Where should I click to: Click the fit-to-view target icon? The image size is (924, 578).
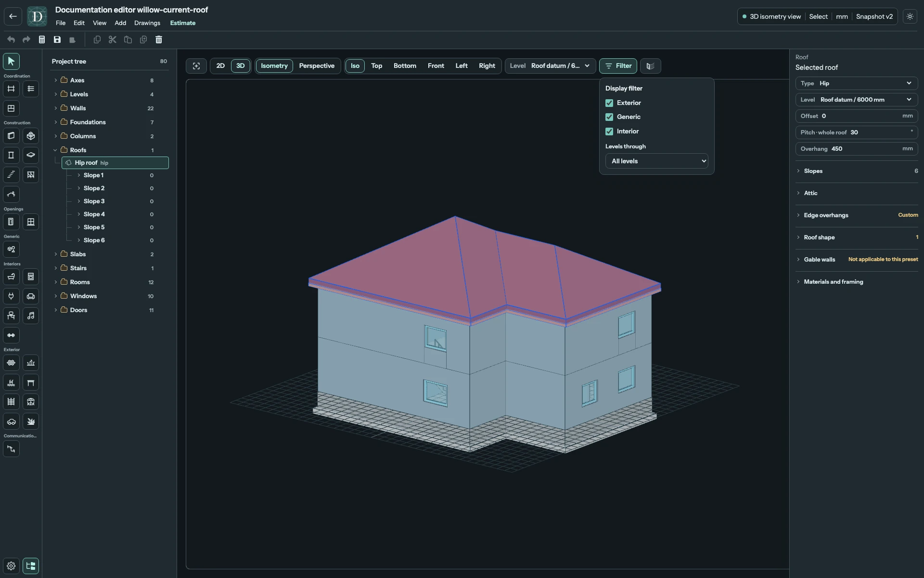pyautogui.click(x=196, y=66)
